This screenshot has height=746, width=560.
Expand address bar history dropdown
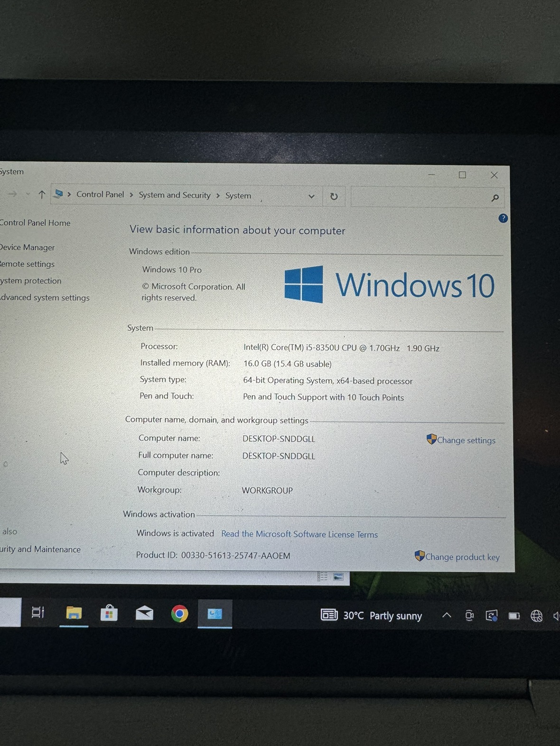pyautogui.click(x=311, y=196)
